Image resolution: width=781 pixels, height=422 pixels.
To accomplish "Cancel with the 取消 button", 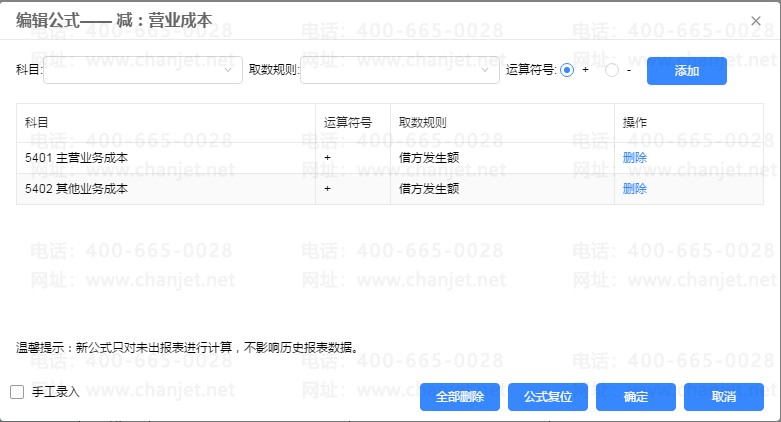I will pos(724,397).
